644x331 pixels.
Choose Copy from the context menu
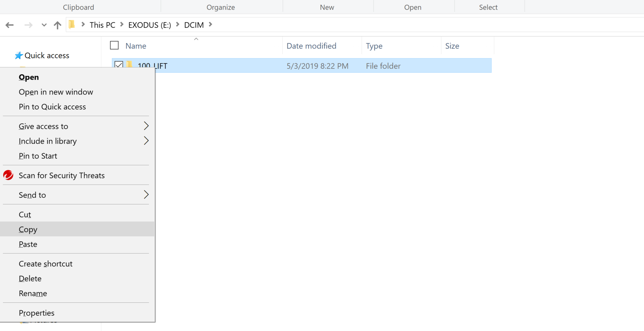pyautogui.click(x=28, y=229)
